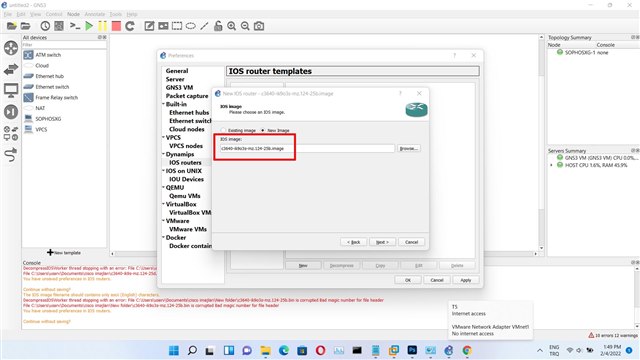Select Packet capture in Preferences tree
Image resolution: width=640 pixels, height=360 pixels.
tap(187, 96)
